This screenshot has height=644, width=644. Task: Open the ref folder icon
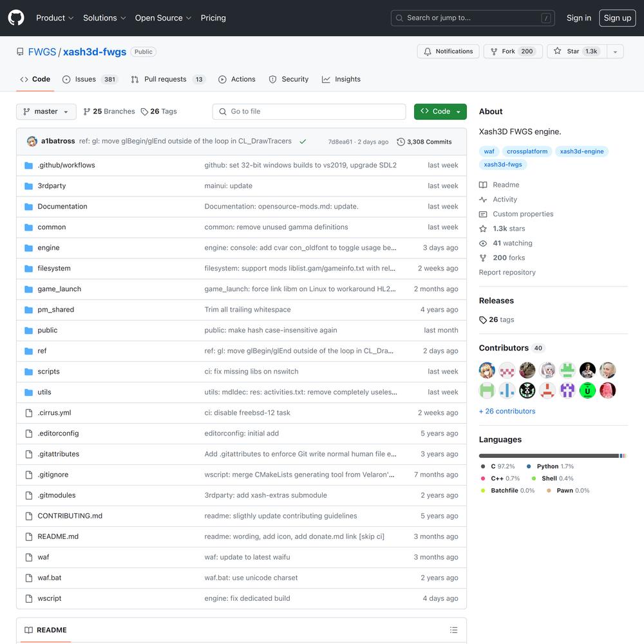[x=28, y=351]
